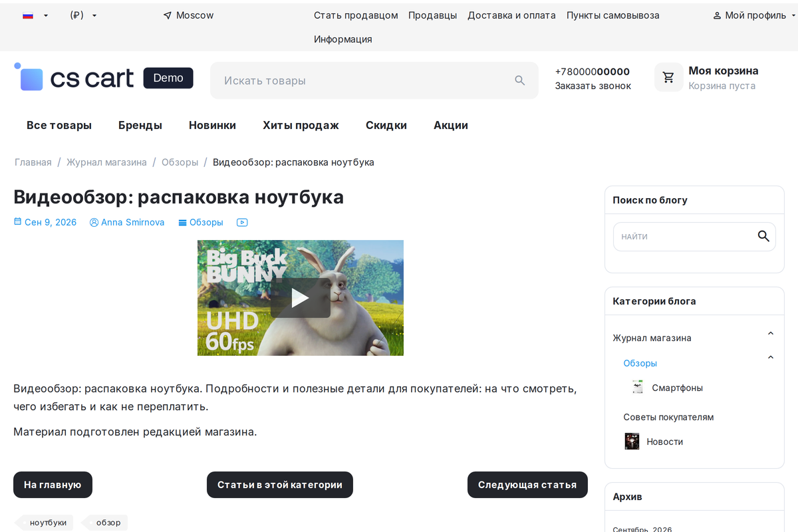
Task: Play the Big Buck Bunny video
Action: click(301, 298)
